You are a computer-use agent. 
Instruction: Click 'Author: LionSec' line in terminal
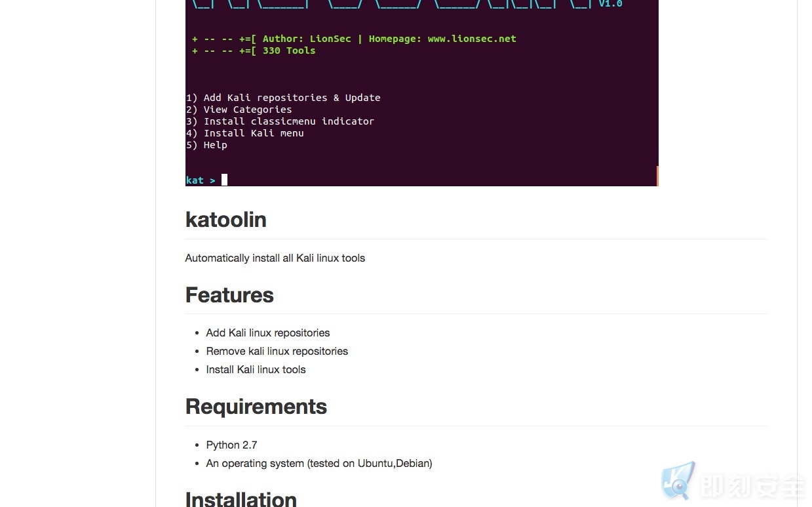(x=355, y=39)
